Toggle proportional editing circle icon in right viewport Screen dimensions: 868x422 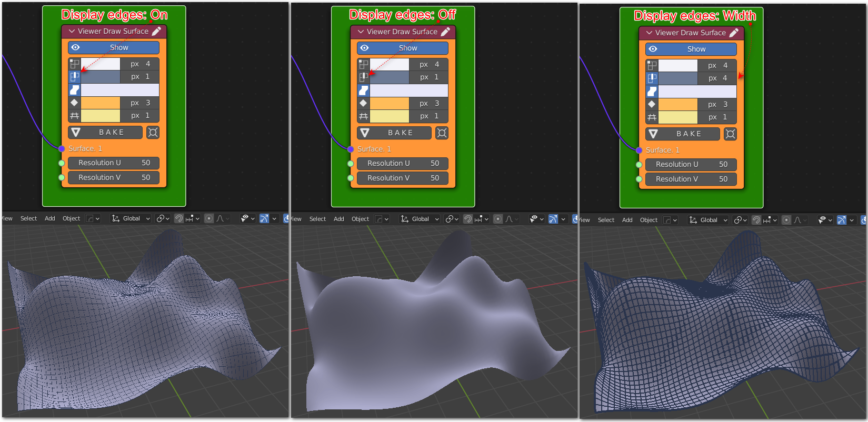click(786, 220)
